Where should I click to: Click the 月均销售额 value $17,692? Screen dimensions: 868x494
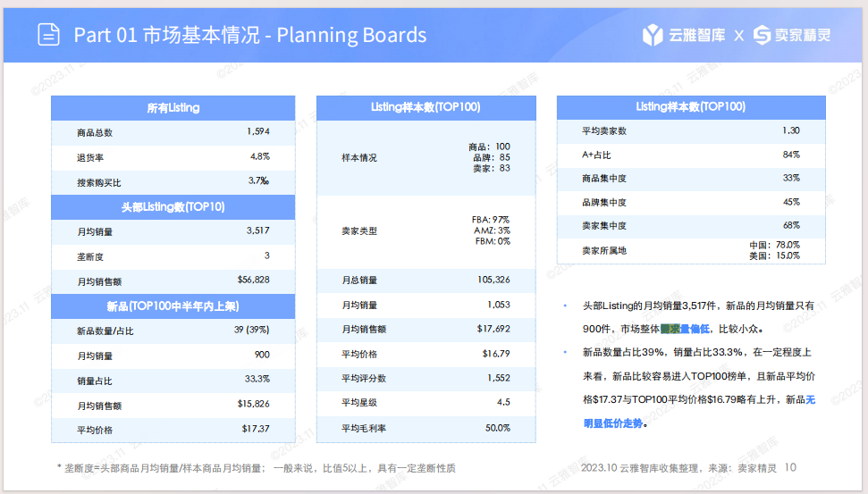click(493, 329)
